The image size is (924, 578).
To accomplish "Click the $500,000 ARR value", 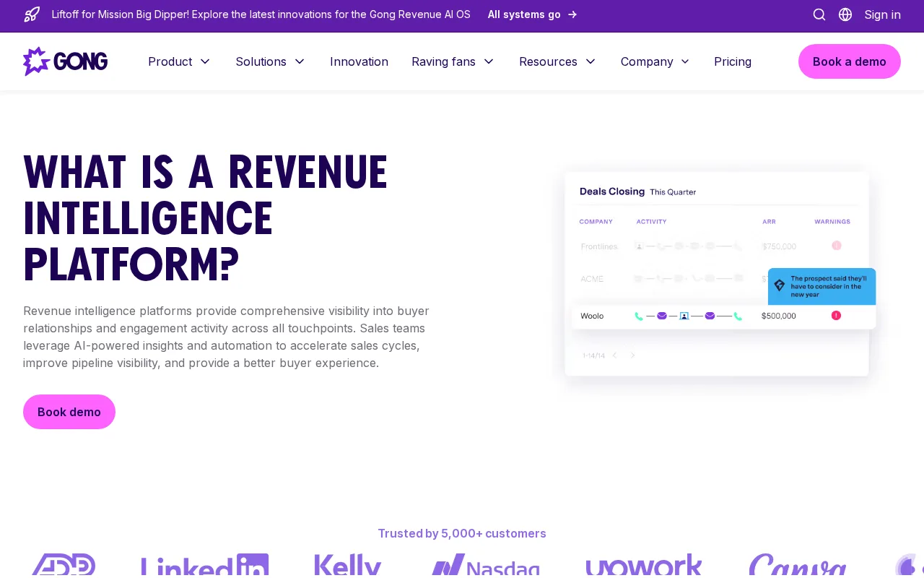I will coord(779,316).
